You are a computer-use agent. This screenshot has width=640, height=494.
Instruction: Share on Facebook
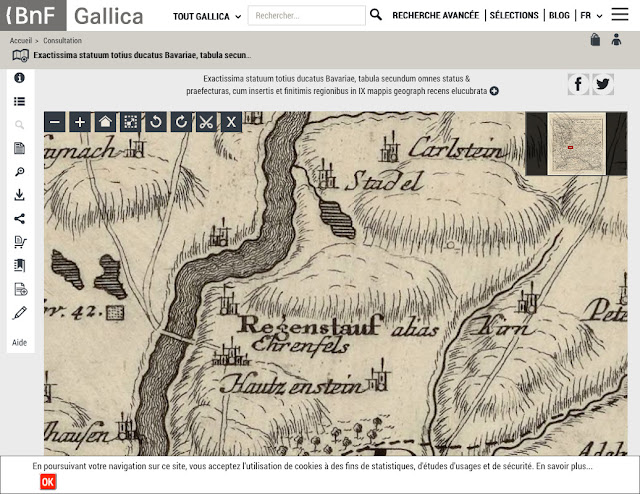[578, 84]
